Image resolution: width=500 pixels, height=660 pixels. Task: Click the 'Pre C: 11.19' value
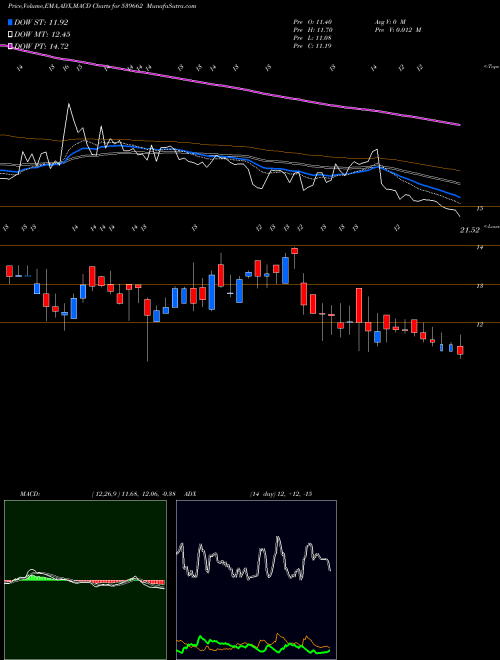313,46
